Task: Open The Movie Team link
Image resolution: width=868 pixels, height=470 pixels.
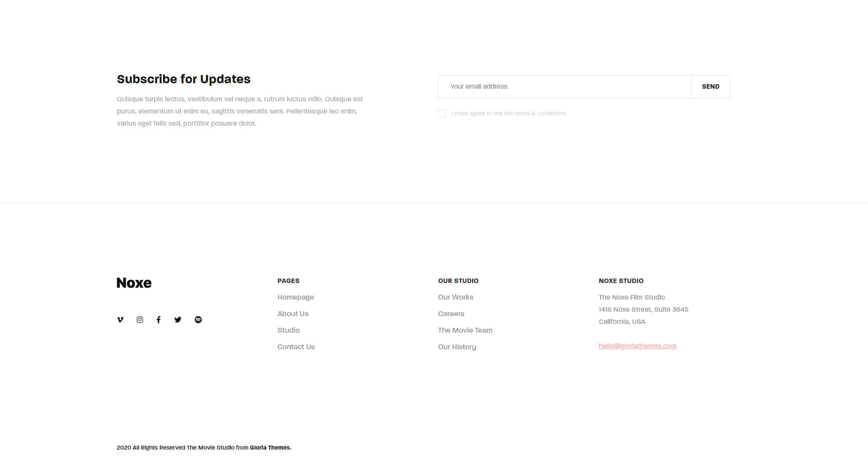Action: (x=465, y=330)
